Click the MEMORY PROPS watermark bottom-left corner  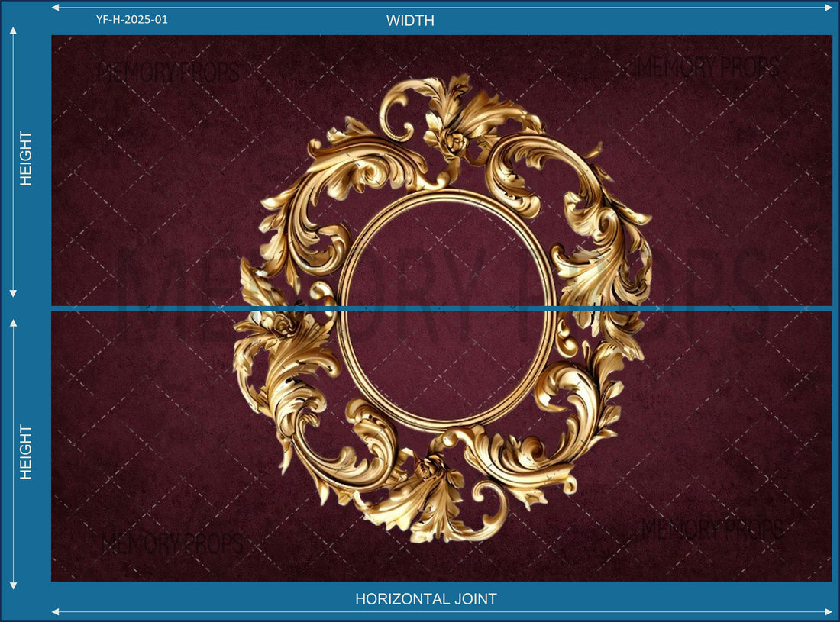click(x=170, y=542)
